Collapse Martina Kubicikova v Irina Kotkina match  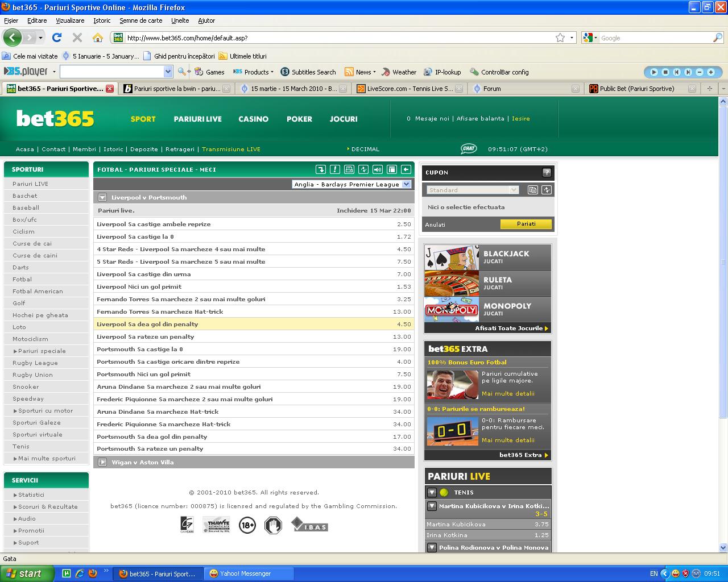tap(432, 505)
